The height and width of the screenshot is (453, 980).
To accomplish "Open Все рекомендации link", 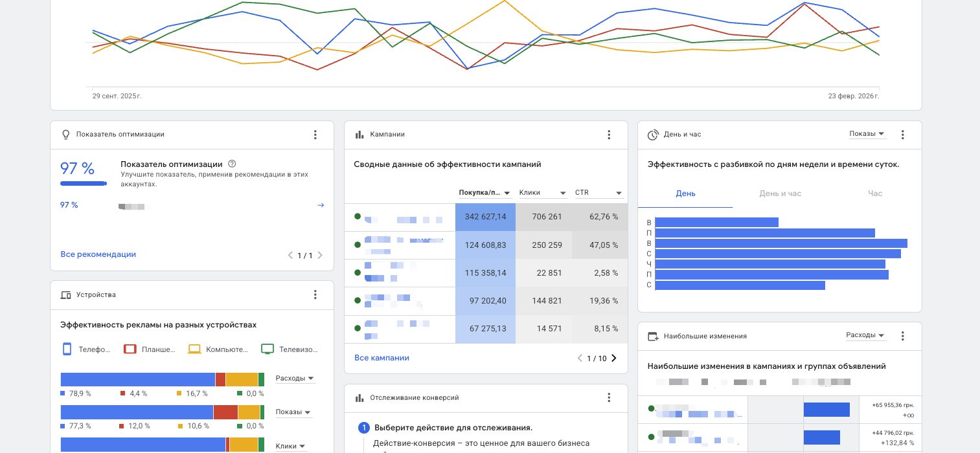I will pos(98,254).
